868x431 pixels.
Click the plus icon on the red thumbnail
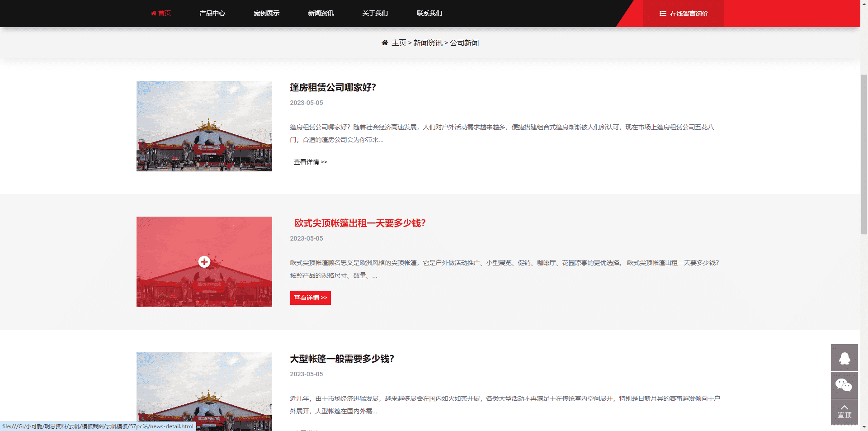tap(204, 261)
